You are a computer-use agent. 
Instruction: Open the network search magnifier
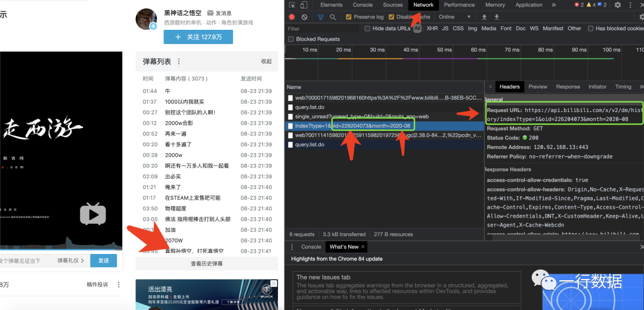pyautogui.click(x=333, y=17)
